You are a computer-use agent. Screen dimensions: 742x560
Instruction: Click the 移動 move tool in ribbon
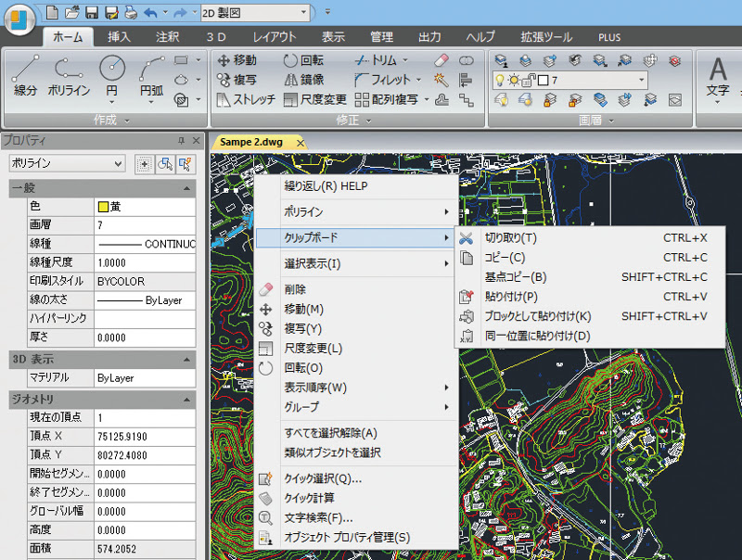coord(237,60)
